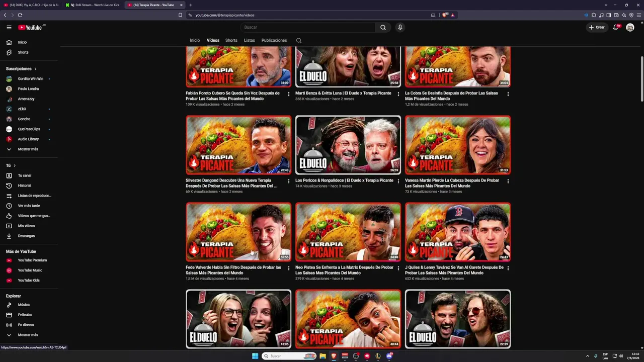
Task: Play the Neo Pistea video thumbnail
Action: coord(348,232)
